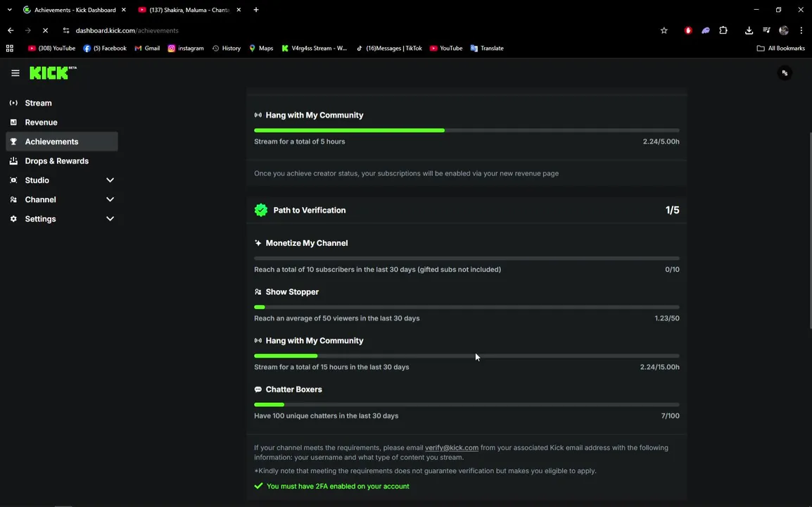Open a new browser tab
The width and height of the screenshot is (812, 507).
click(x=256, y=10)
